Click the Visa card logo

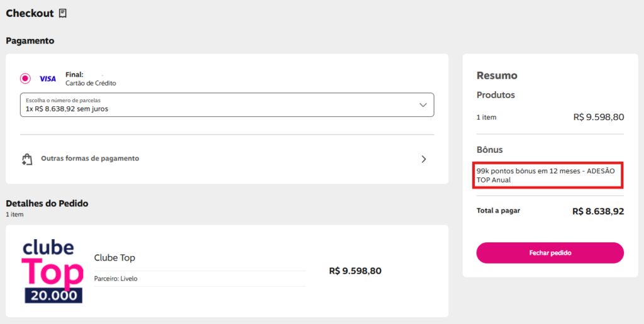[48, 79]
